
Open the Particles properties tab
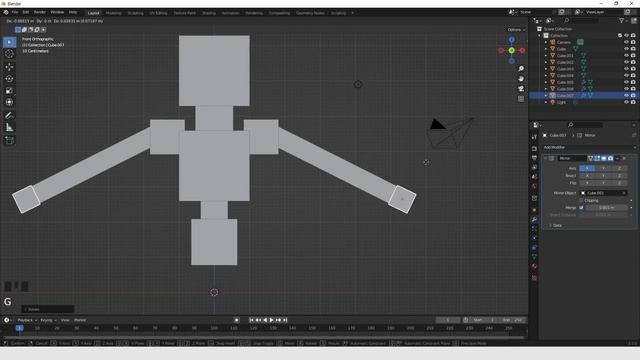(x=535, y=229)
